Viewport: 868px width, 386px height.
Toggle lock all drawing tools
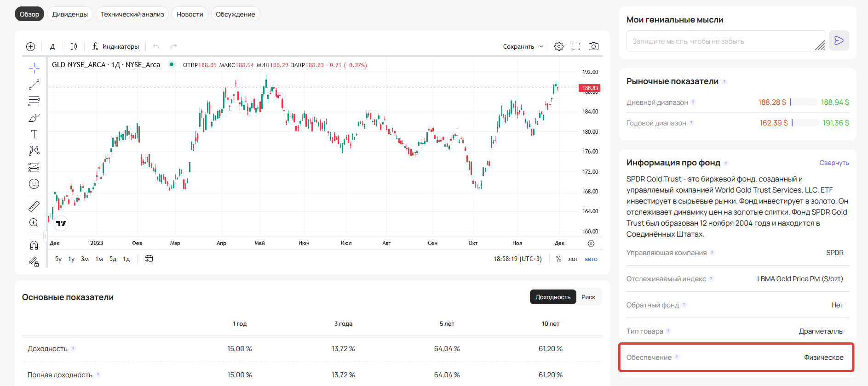click(x=34, y=261)
